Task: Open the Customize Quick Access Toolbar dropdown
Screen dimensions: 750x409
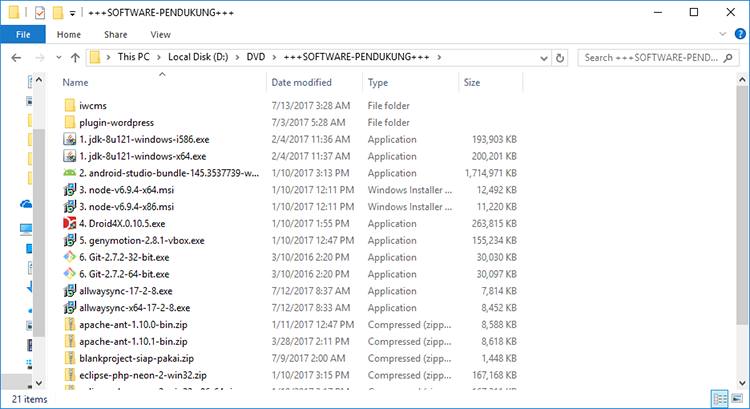Action: [72, 13]
